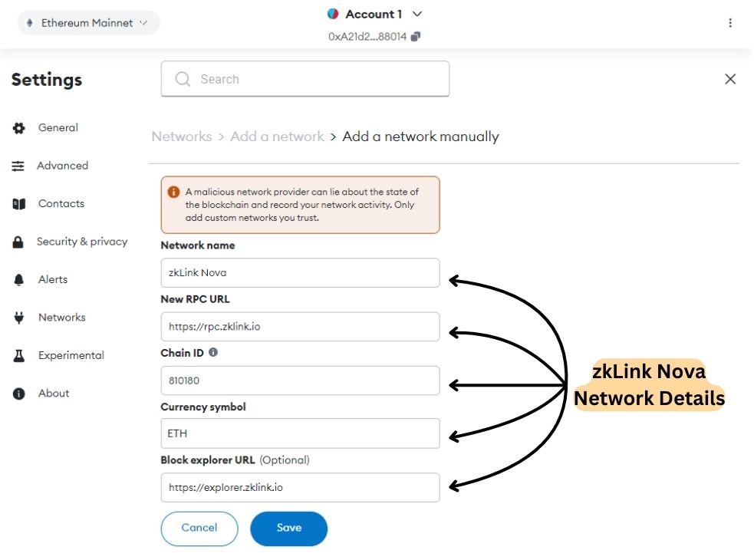Click the New RPC URL field
Image resolution: width=754 pixels, height=560 pixels.
(x=300, y=326)
